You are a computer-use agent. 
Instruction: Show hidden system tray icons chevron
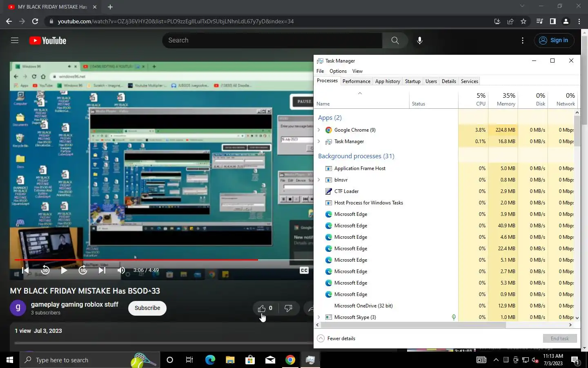point(496,360)
